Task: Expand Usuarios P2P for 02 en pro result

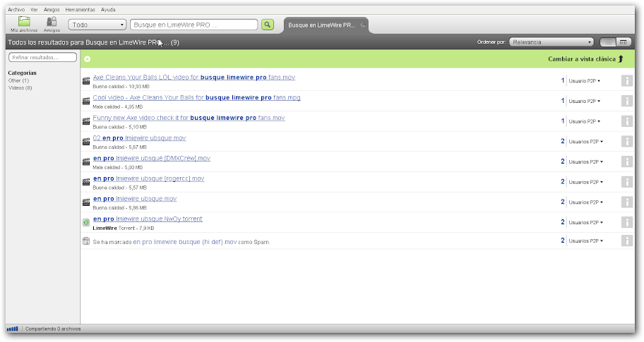Action: [585, 142]
